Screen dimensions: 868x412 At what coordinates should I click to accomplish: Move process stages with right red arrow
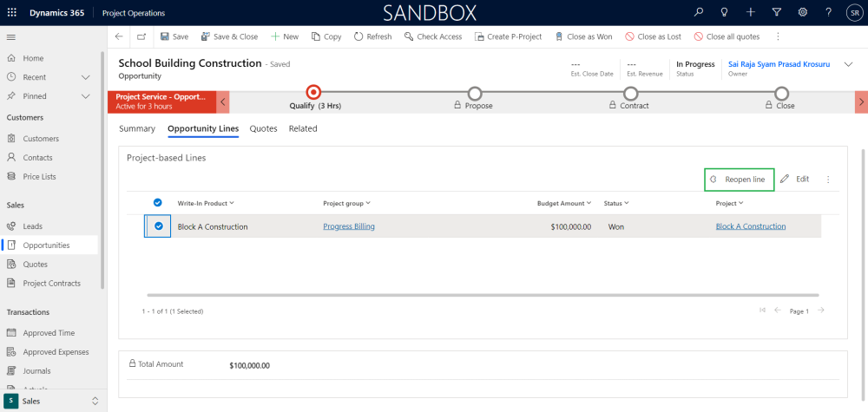862,102
